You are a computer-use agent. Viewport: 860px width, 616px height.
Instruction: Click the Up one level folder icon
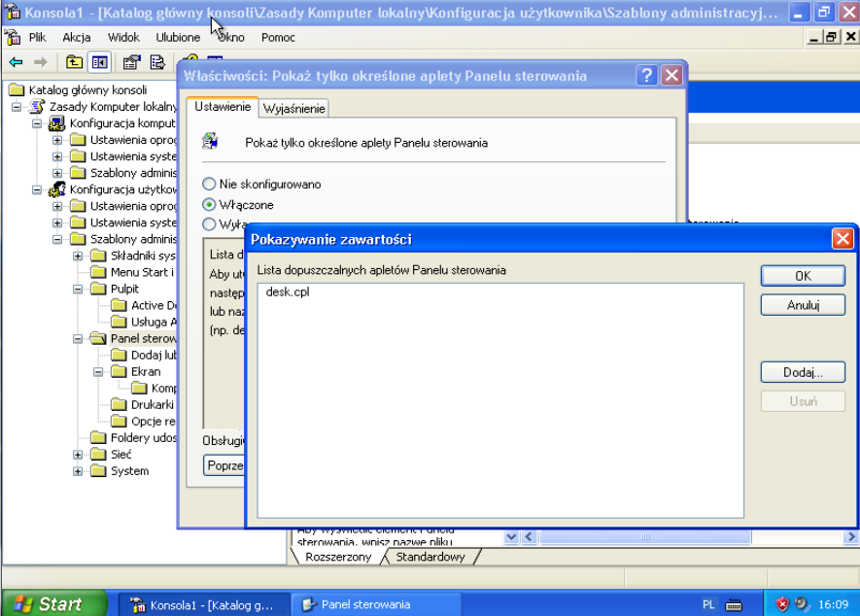click(75, 62)
